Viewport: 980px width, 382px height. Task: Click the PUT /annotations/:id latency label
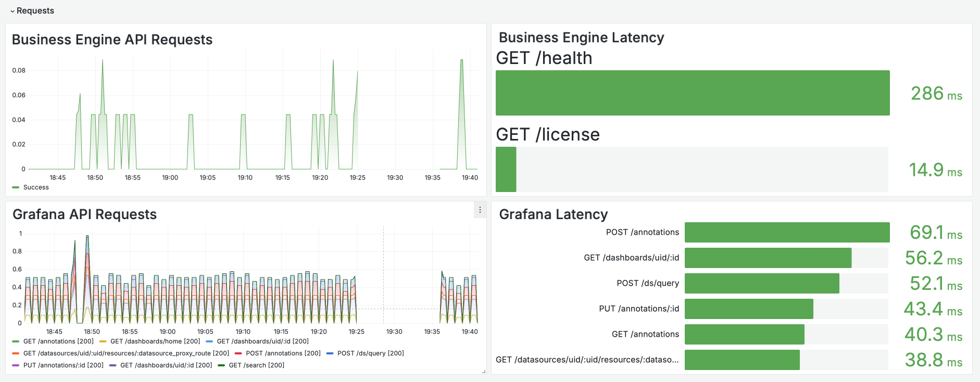tap(639, 309)
